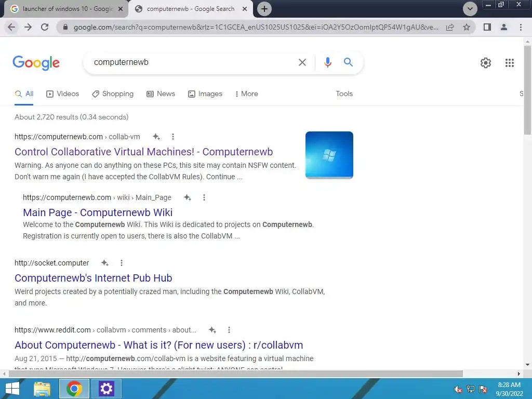Open 'Main Page - Computernewb Wiki' result
Screen dimensions: 532x399
pos(98,212)
